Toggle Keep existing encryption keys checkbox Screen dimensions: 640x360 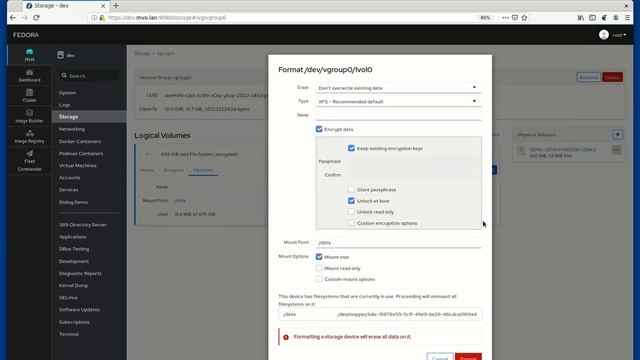[351, 148]
